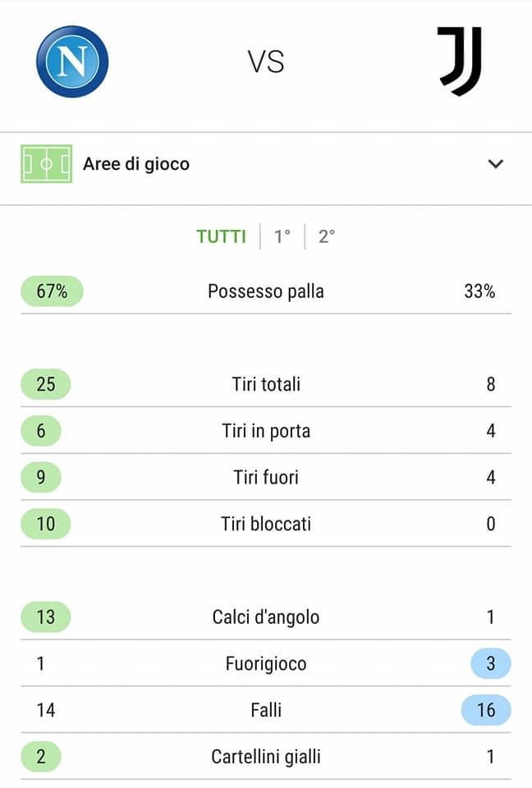The width and height of the screenshot is (532, 788).
Task: Tap the VS text between teams
Action: [266, 62]
